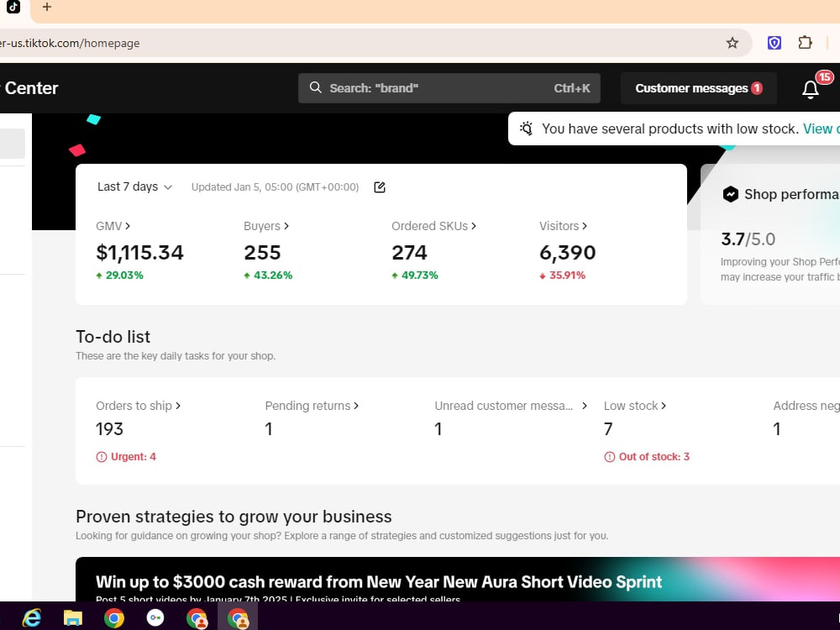Edit the displayed metrics with pencil icon
840x630 pixels.
[x=380, y=187]
